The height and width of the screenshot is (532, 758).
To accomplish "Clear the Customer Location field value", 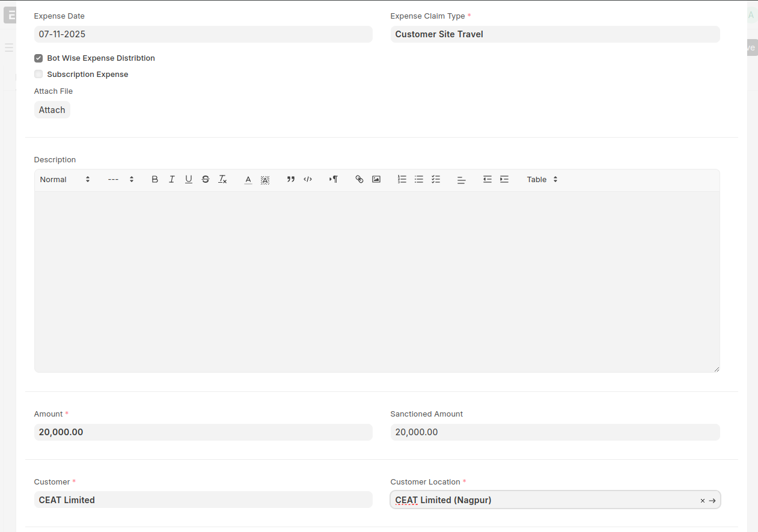I will [702, 501].
